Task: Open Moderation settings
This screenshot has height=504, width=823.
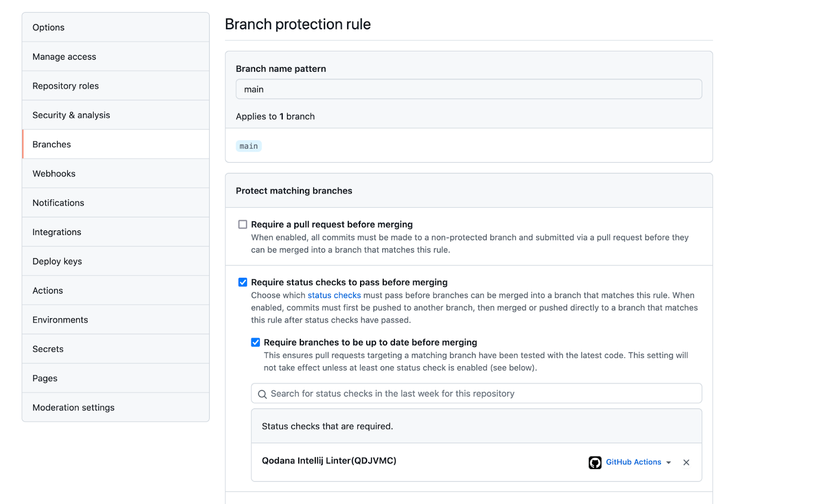Action: [x=115, y=408]
